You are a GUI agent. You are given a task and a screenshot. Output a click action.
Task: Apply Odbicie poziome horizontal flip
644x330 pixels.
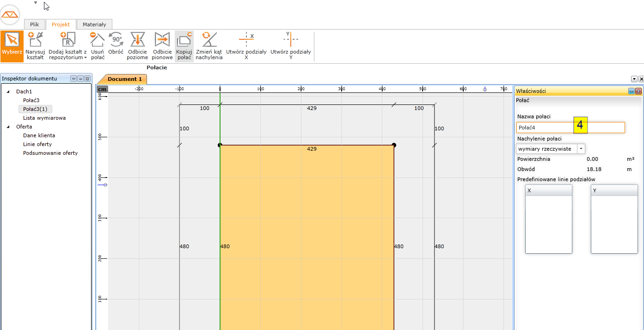(x=137, y=46)
